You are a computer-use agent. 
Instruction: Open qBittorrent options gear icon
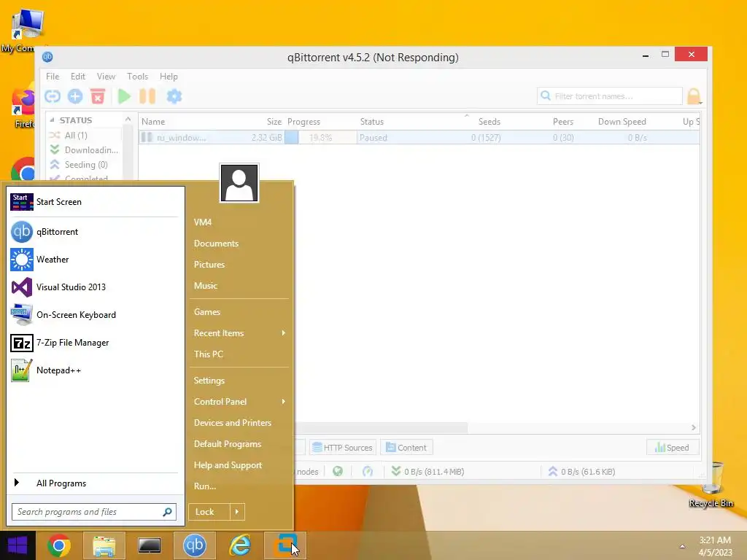coord(174,96)
